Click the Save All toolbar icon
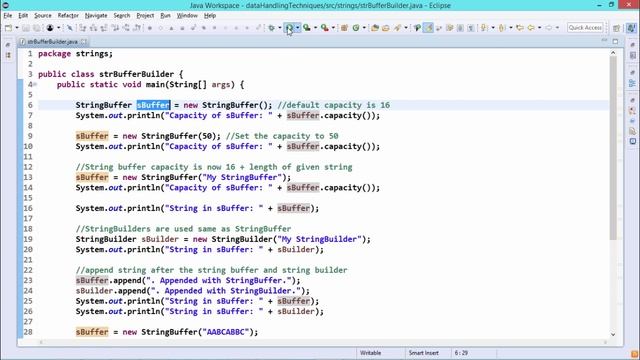Image resolution: width=640 pixels, height=360 pixels. pyautogui.click(x=37, y=28)
